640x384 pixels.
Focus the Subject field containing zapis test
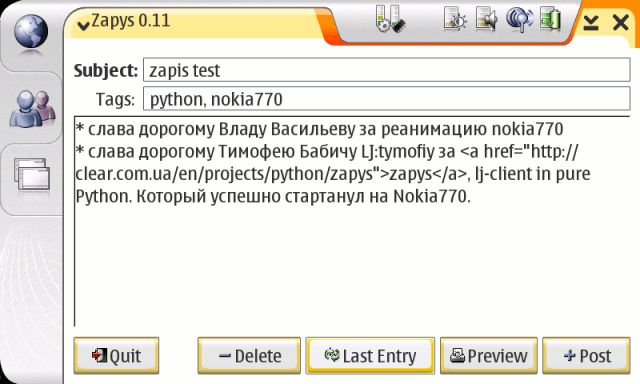tap(387, 70)
